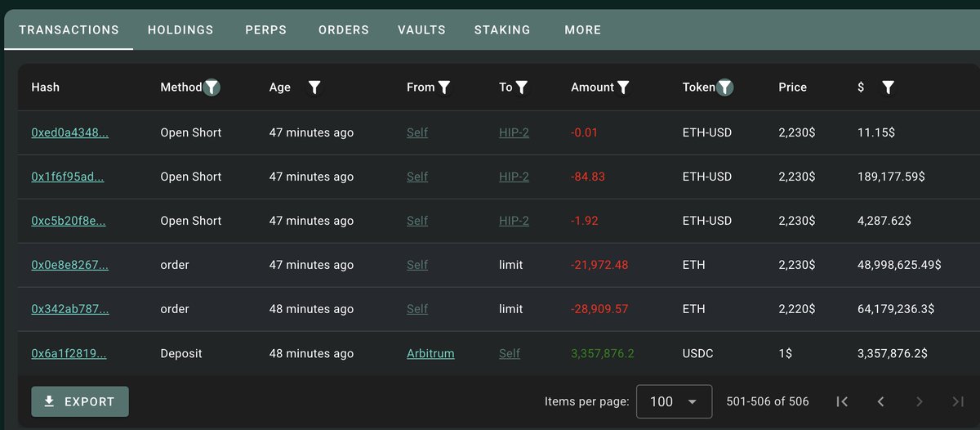The image size is (980, 430).
Task: Click the amount -1.92
Action: [x=585, y=221]
